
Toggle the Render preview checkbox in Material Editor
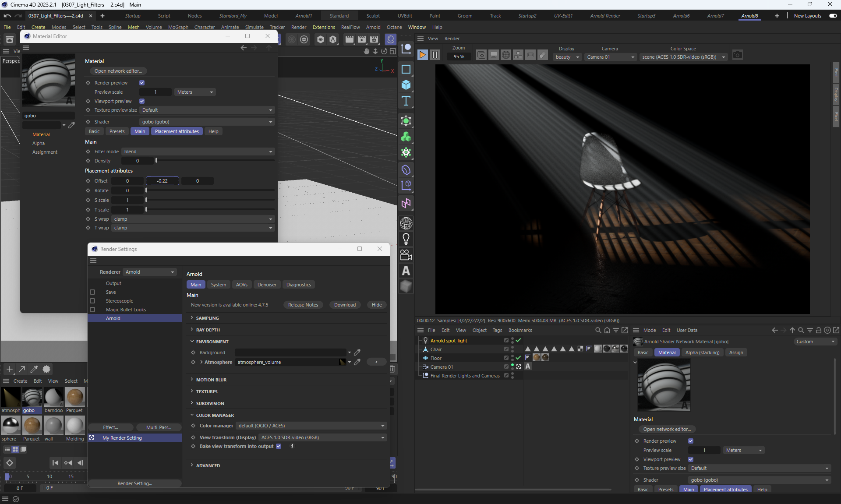142,83
